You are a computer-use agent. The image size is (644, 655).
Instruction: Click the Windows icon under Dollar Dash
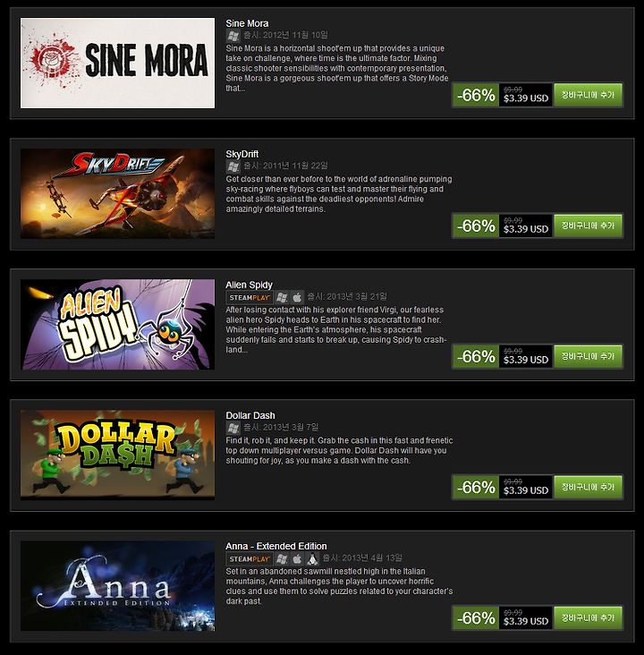[x=233, y=428]
